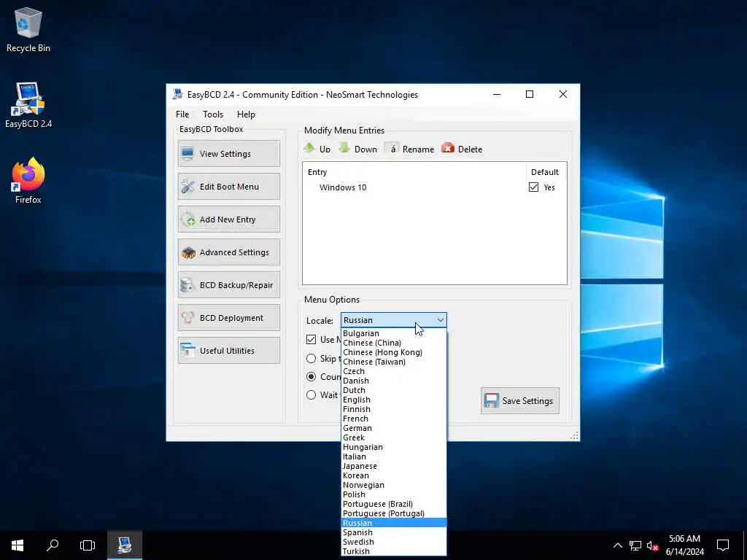Pick Portuguese (Brazil) in the locale list
Viewport: 747px width, 560px height.
[x=394, y=504]
